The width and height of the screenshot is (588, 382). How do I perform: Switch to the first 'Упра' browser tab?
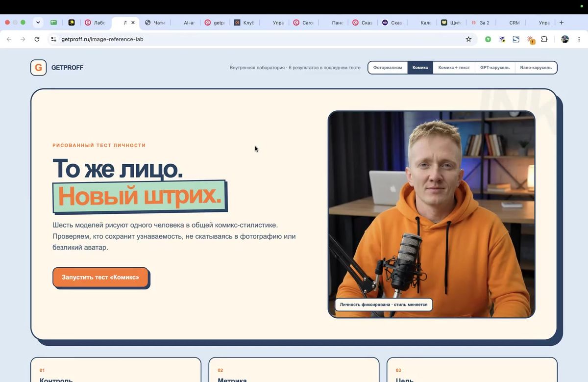(x=274, y=23)
